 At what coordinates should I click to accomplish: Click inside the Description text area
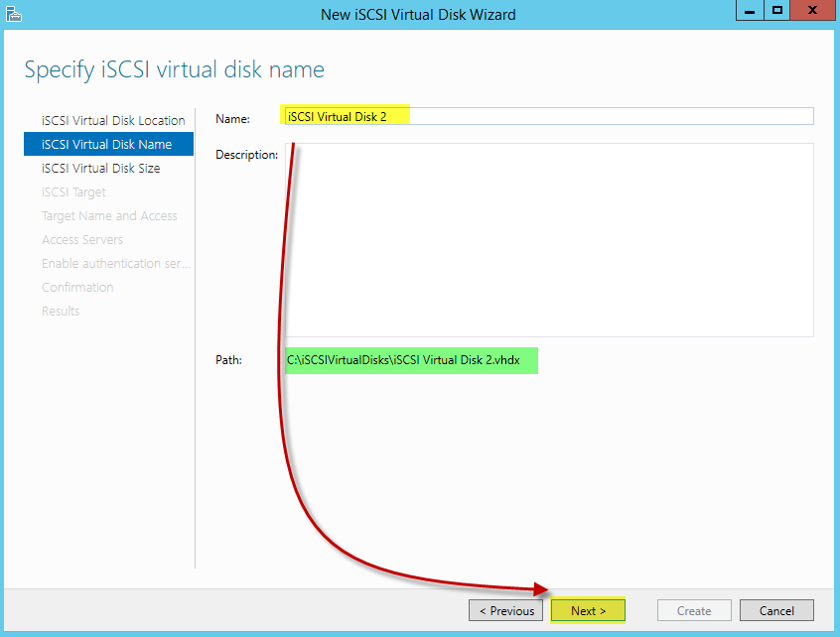[549, 240]
